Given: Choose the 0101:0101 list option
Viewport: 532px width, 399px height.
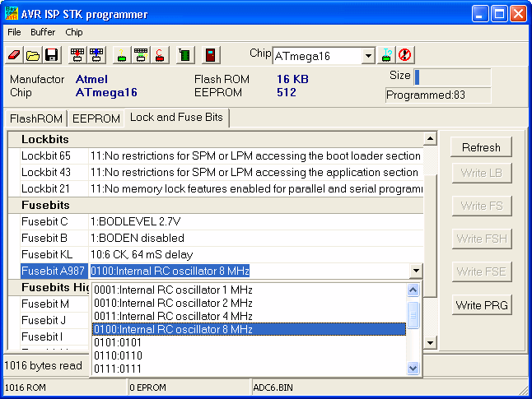Looking at the screenshot, I should (x=249, y=342).
